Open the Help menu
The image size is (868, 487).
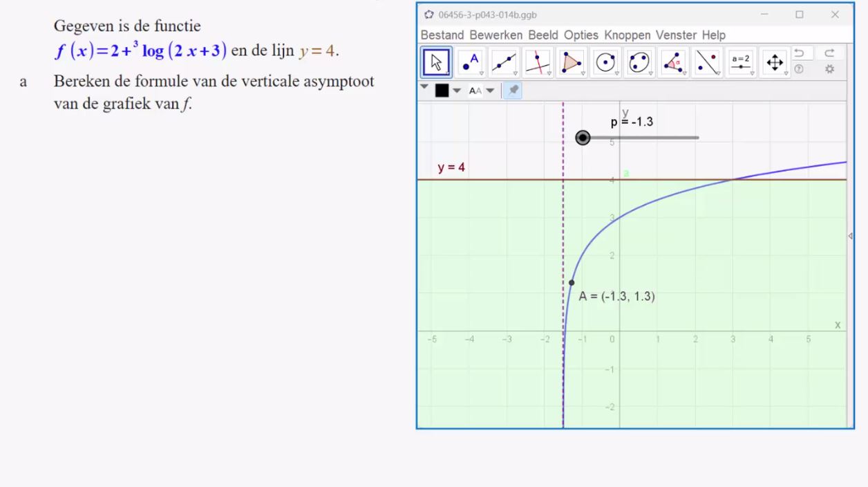[714, 35]
